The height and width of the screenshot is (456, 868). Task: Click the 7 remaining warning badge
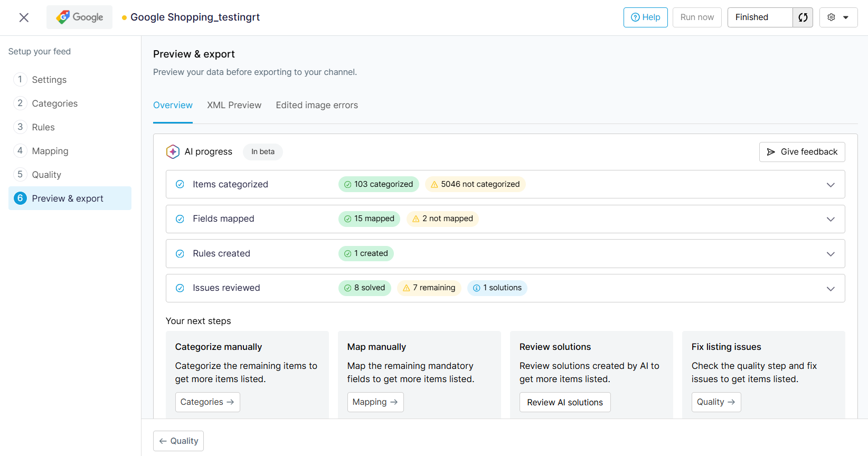pyautogui.click(x=429, y=288)
